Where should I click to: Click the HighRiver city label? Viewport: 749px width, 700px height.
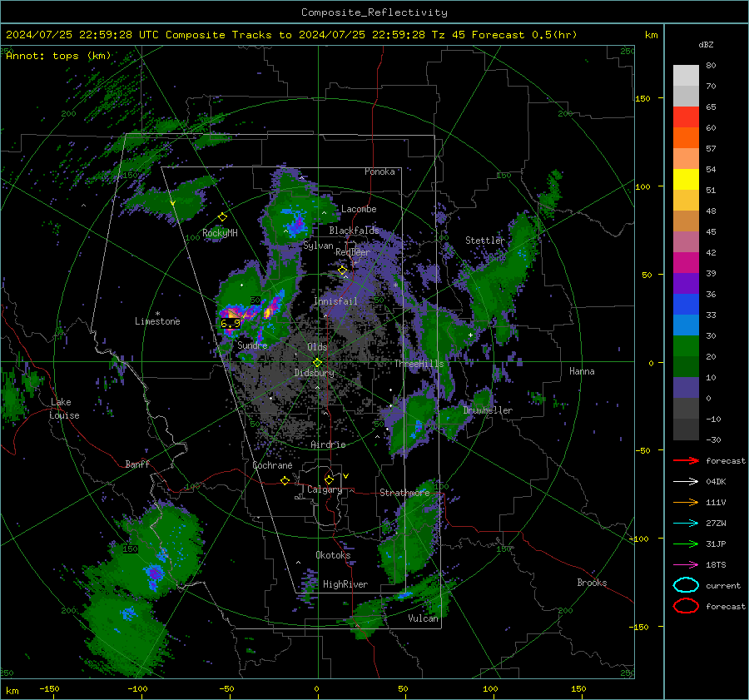coord(345,584)
